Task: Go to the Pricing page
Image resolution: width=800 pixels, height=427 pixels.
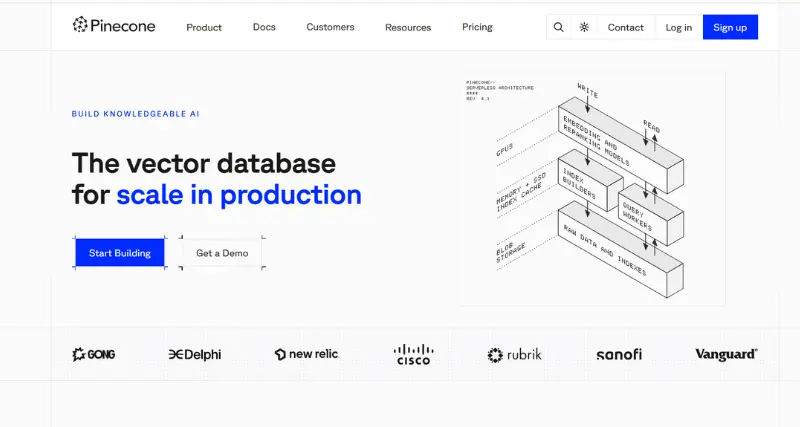Action: pos(477,27)
